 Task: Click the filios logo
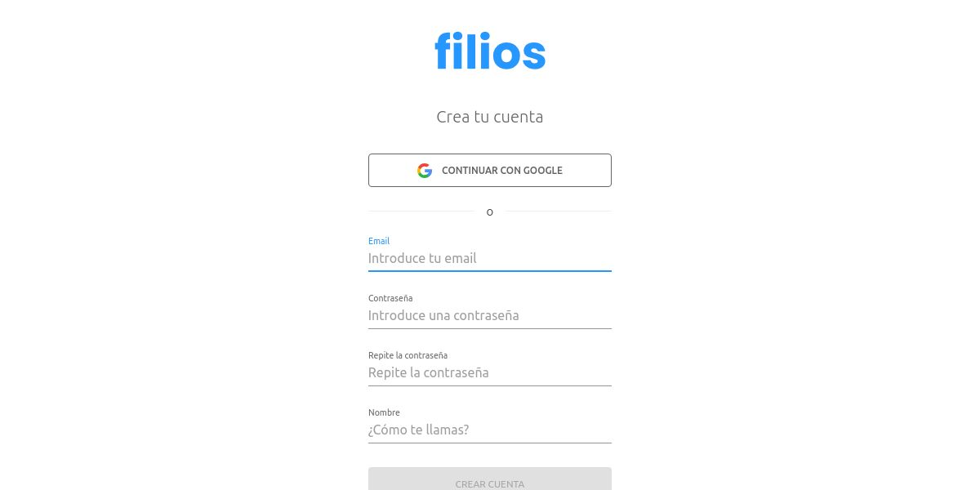tap(490, 51)
